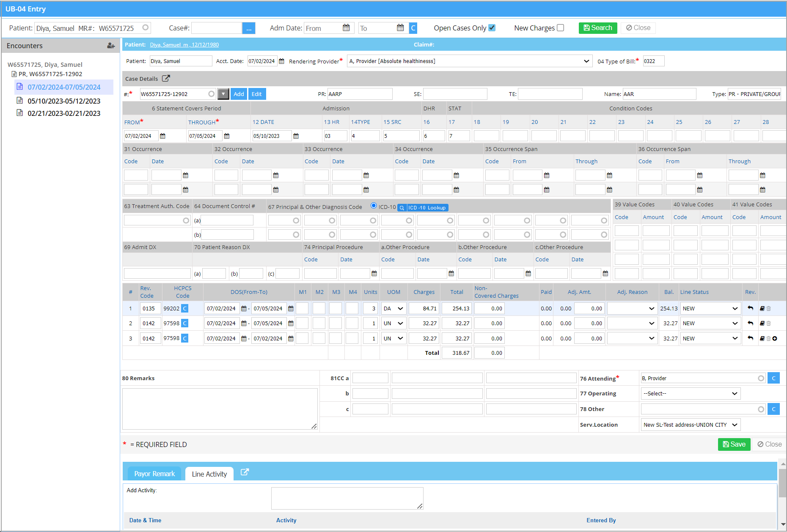The height and width of the screenshot is (532, 787).
Task: Open Adm Date To calendar picker
Action: 400,28
